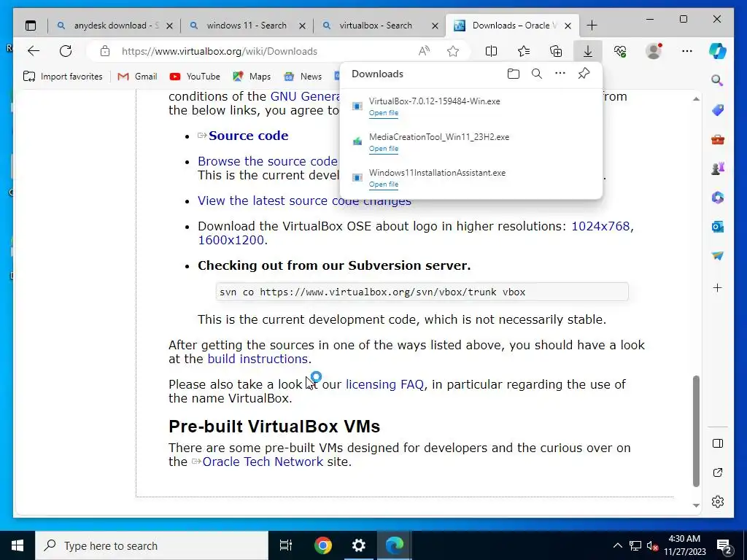This screenshot has width=747, height=560.
Task: Open the 1024x768 logo link
Action: pyautogui.click(x=600, y=226)
